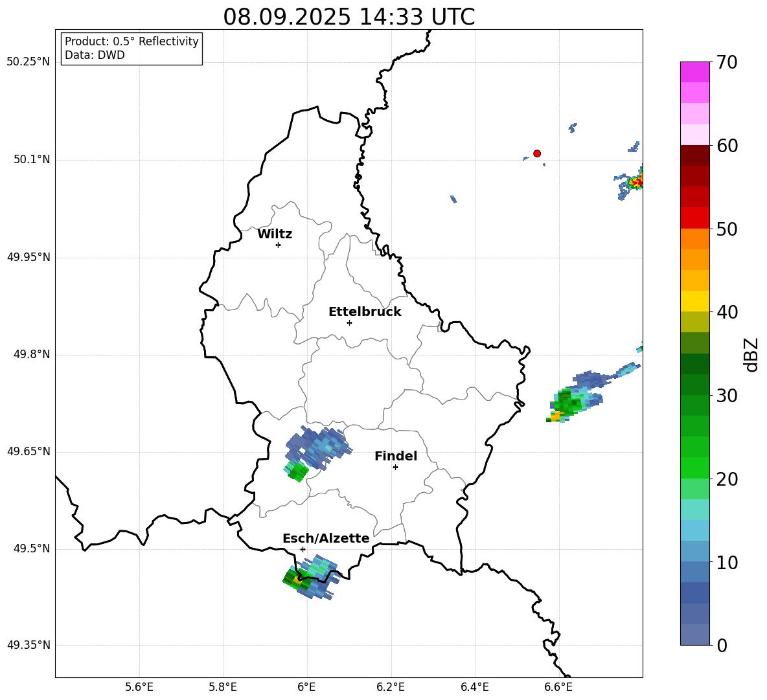Click the 6.4°E longitude label
The image size is (767, 700).
[x=474, y=688]
